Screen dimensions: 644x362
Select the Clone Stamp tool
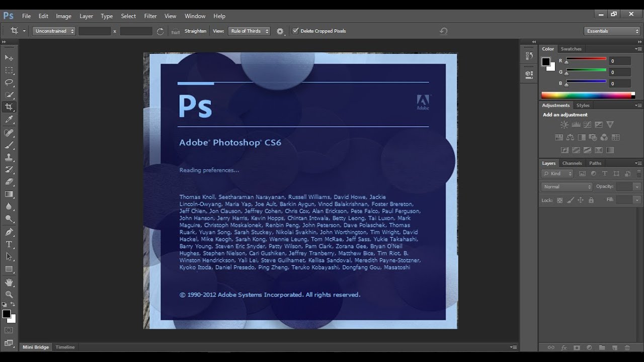point(9,157)
